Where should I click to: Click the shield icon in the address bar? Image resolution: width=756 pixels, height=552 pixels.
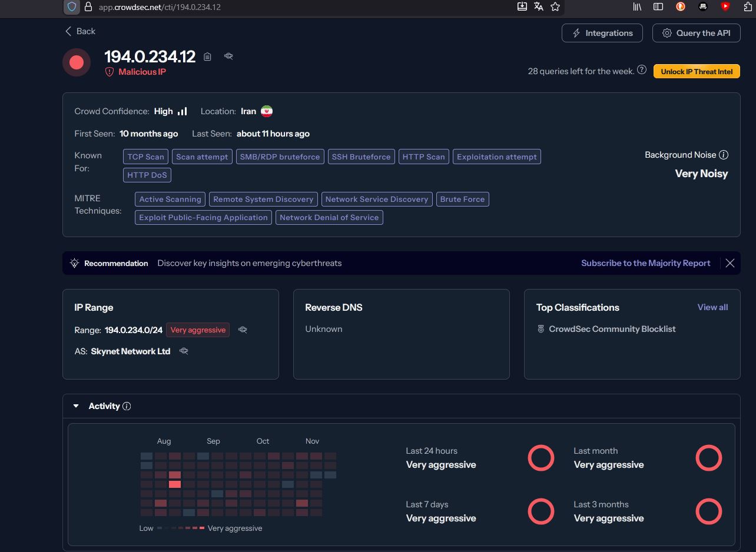(72, 7)
